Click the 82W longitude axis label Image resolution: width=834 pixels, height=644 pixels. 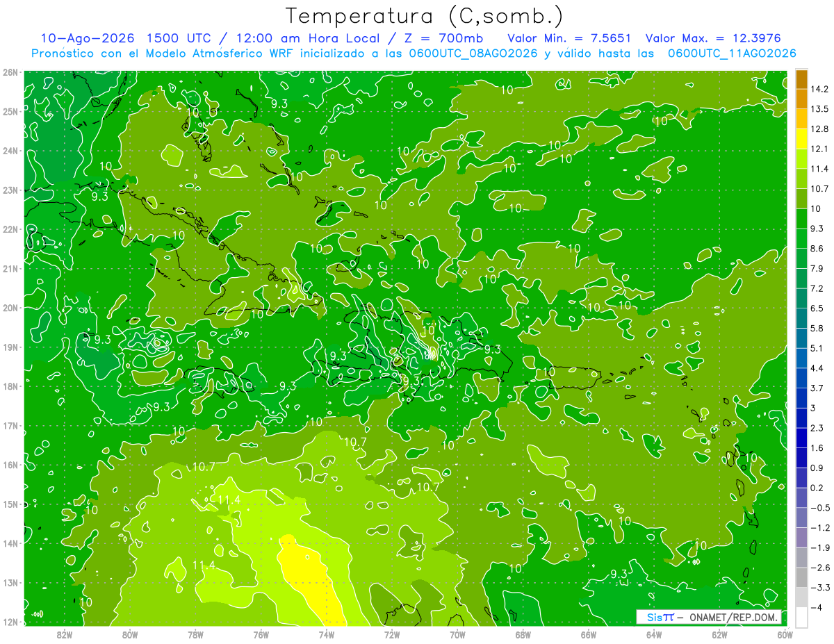click(x=65, y=634)
